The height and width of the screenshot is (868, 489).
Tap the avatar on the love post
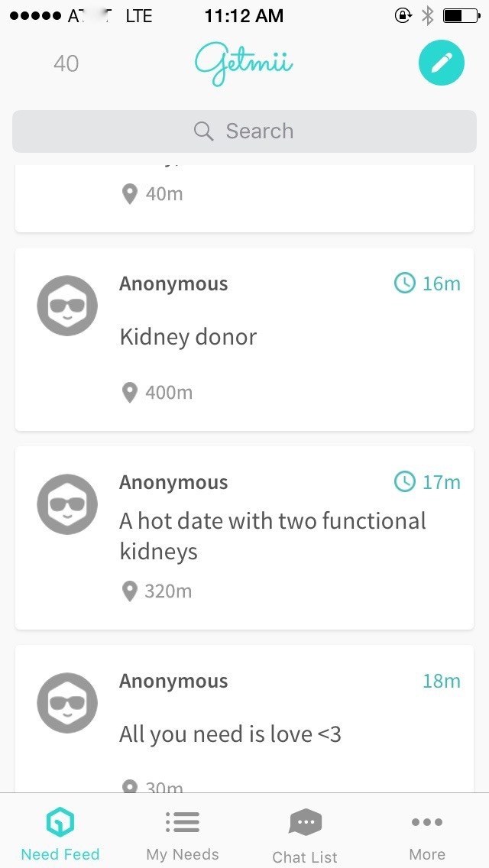coord(67,703)
